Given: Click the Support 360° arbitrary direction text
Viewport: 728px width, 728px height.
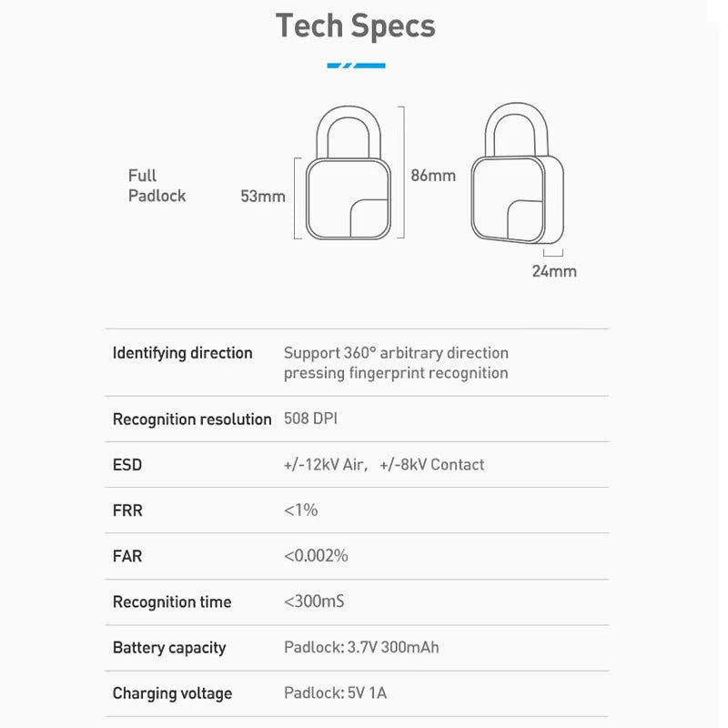Looking at the screenshot, I should (x=396, y=353).
